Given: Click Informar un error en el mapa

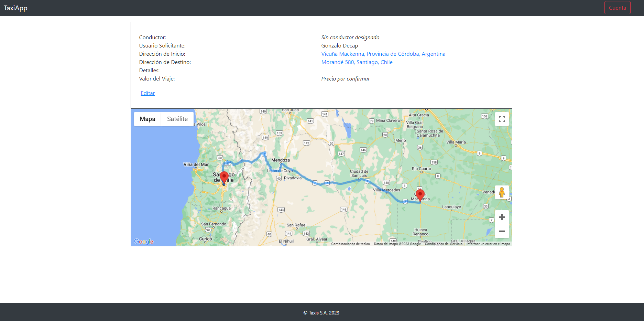Looking at the screenshot, I should click(x=488, y=244).
